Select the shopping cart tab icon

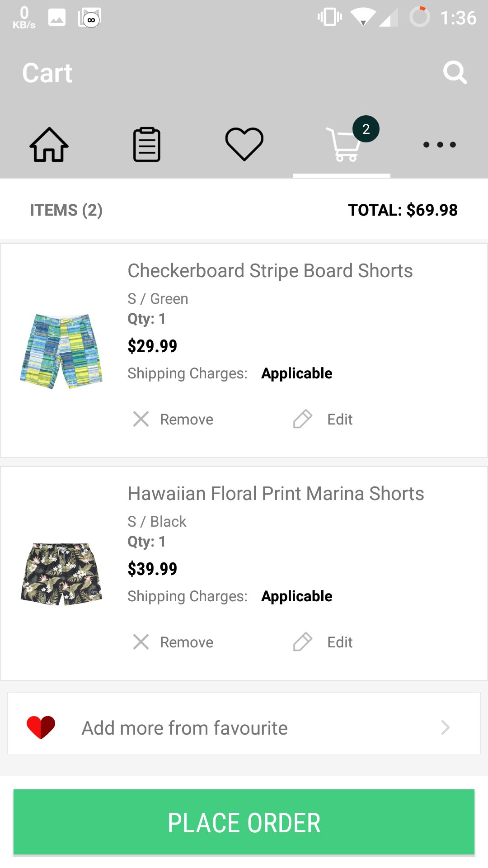[343, 146]
